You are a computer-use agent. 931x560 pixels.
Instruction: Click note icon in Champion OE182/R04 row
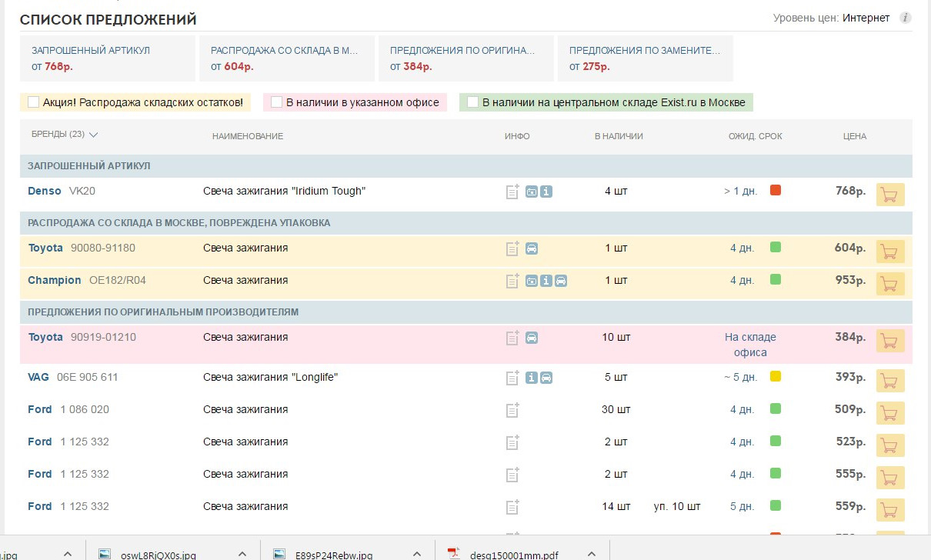tap(512, 281)
